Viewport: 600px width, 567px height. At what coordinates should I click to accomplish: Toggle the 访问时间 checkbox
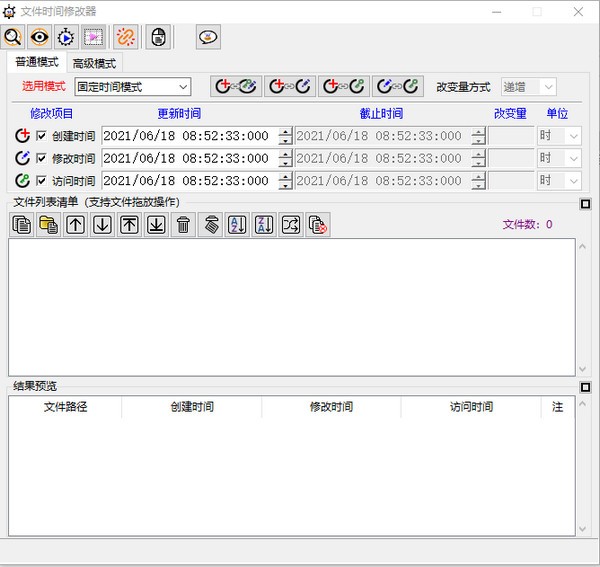(x=41, y=181)
